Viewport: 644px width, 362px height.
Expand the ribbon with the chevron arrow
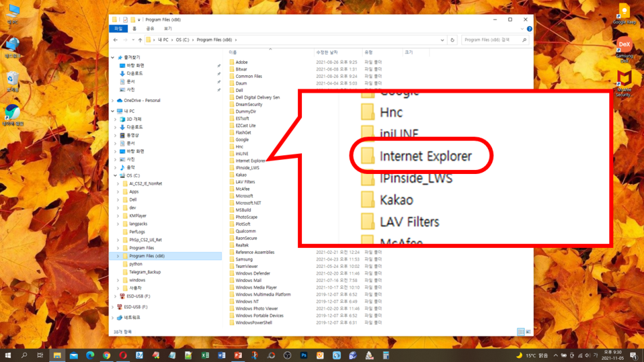tap(522, 29)
